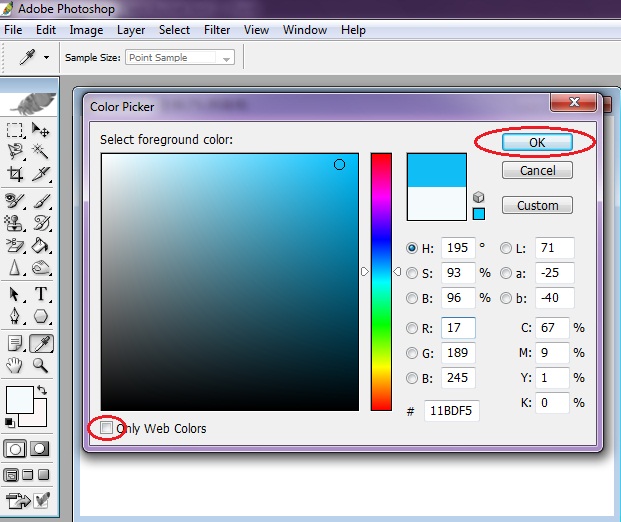Image resolution: width=621 pixels, height=522 pixels.
Task: Click Cancel in the Color Picker
Action: click(537, 170)
